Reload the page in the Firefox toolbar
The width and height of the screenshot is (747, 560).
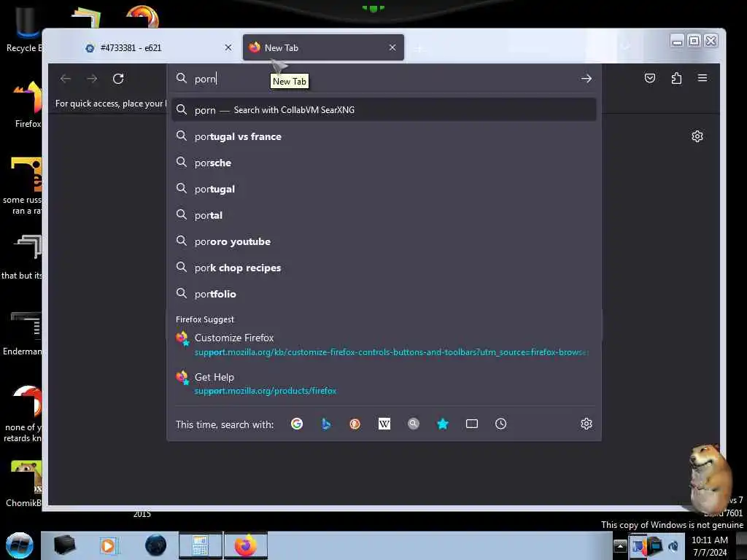tap(118, 79)
